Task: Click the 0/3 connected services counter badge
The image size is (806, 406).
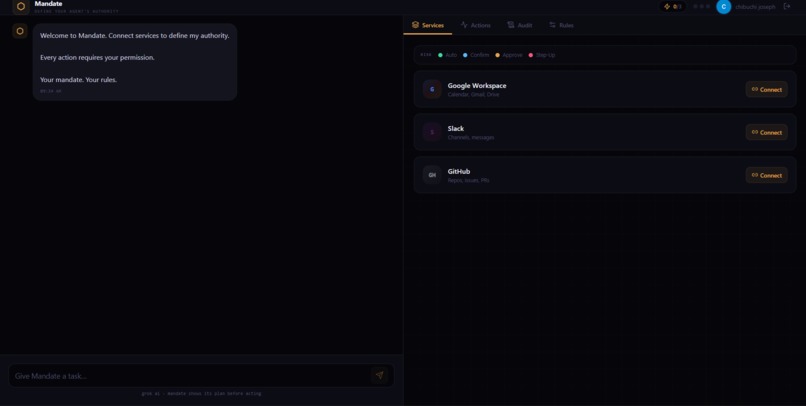Action: click(x=673, y=7)
